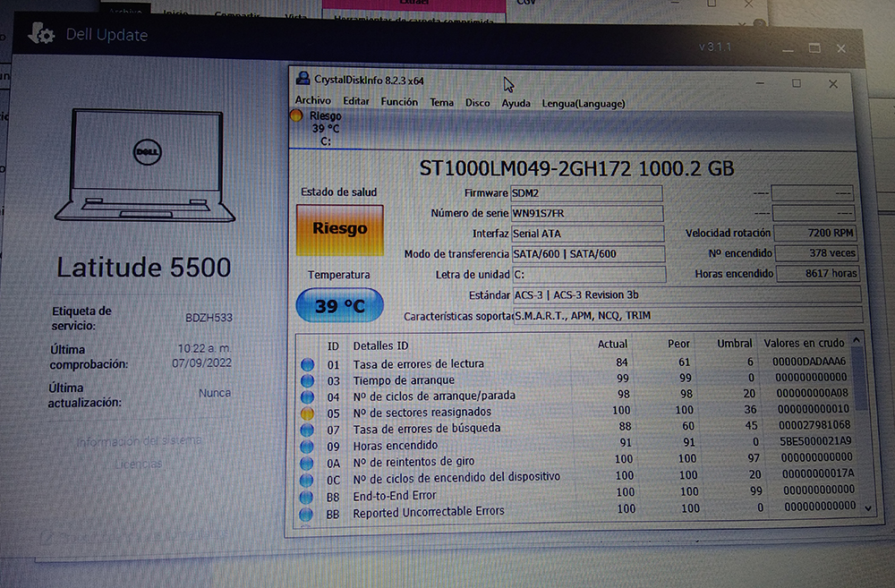
Task: Click the Dell laptop illustration
Action: tap(145, 166)
